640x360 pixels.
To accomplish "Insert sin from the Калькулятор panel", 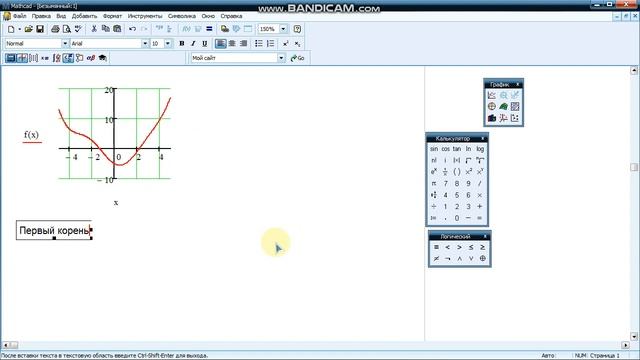I will coord(434,149).
